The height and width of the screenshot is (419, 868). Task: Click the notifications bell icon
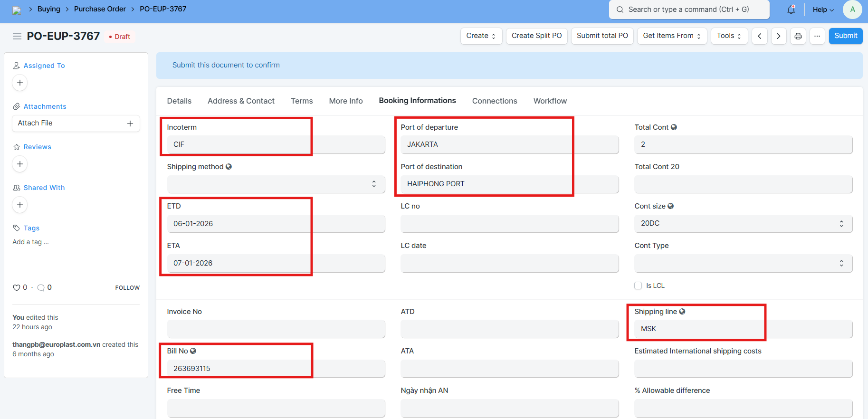[x=791, y=10]
